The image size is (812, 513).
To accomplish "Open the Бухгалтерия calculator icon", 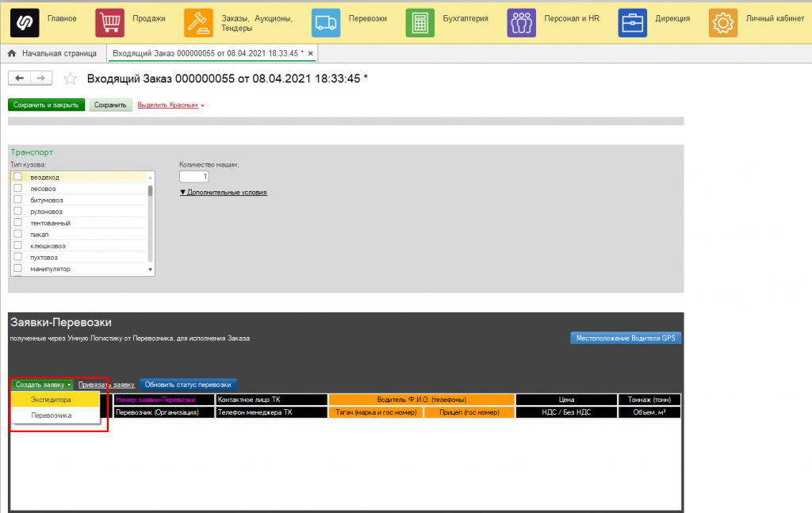I will click(x=420, y=23).
